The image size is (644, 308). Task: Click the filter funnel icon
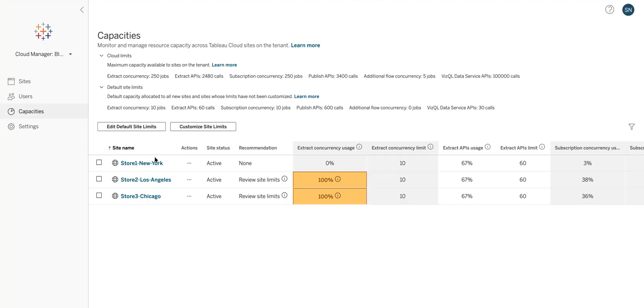click(x=632, y=127)
